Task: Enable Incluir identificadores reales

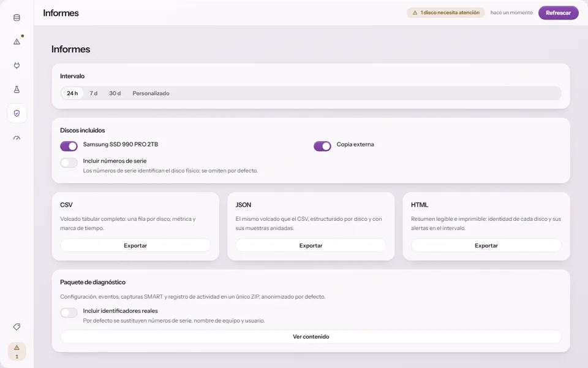Action: coord(69,312)
